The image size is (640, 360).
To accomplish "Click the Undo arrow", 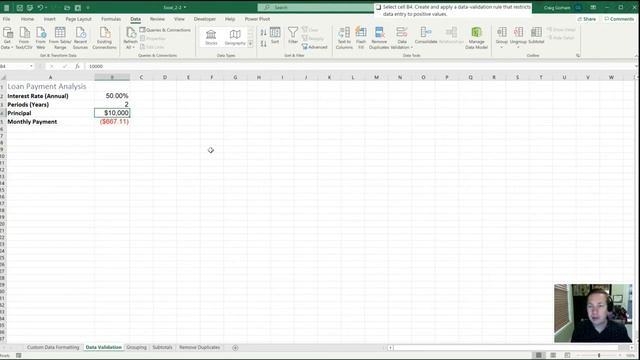I will click(x=40, y=8).
